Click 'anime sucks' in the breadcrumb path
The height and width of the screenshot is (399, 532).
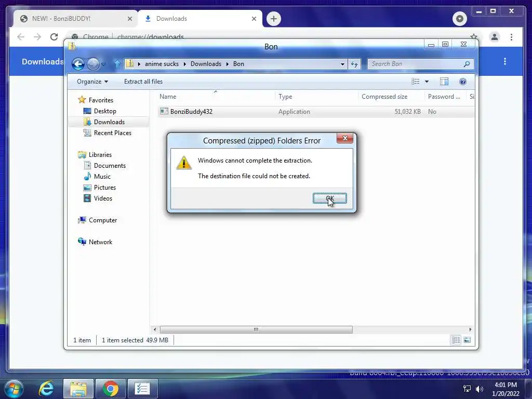click(162, 64)
